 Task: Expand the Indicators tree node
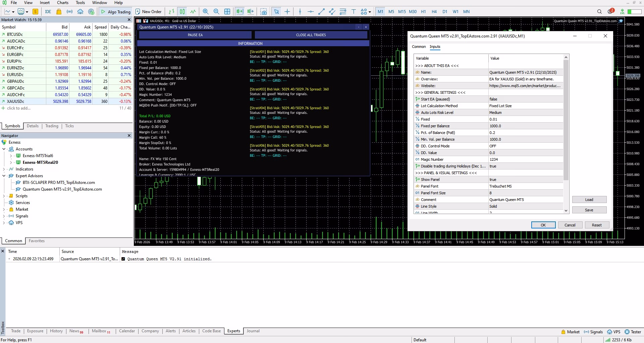(x=4, y=169)
